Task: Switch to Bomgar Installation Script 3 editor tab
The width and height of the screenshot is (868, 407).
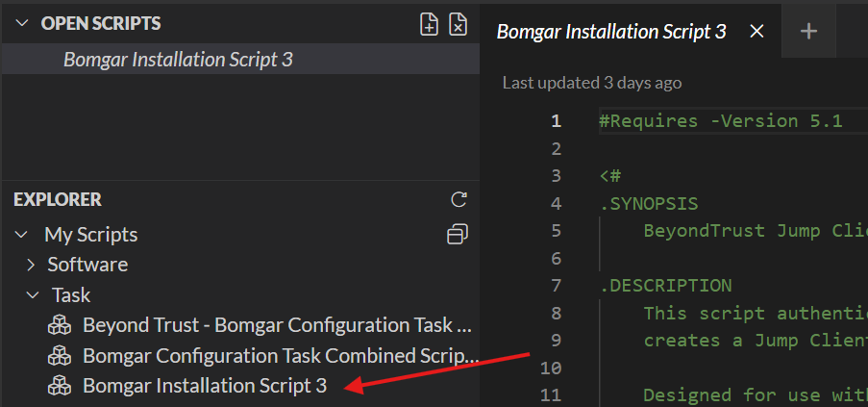Action: pos(610,31)
